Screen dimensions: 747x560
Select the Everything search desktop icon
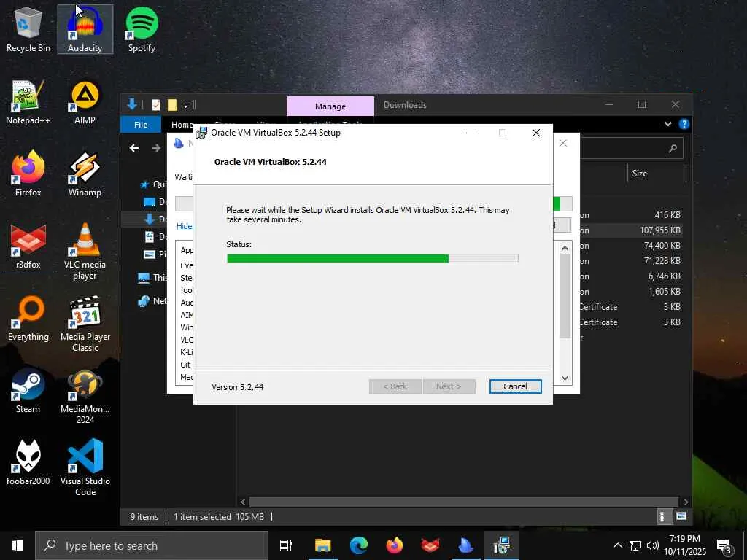coord(28,319)
